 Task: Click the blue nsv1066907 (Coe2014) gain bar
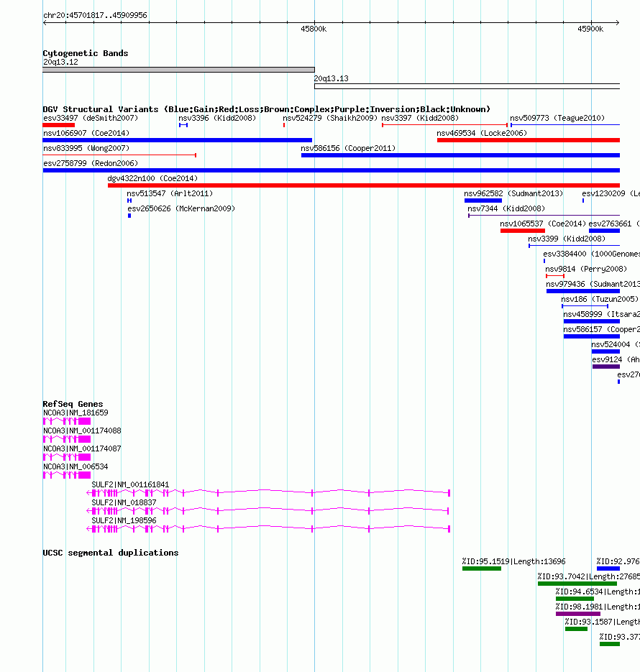pyautogui.click(x=178, y=140)
